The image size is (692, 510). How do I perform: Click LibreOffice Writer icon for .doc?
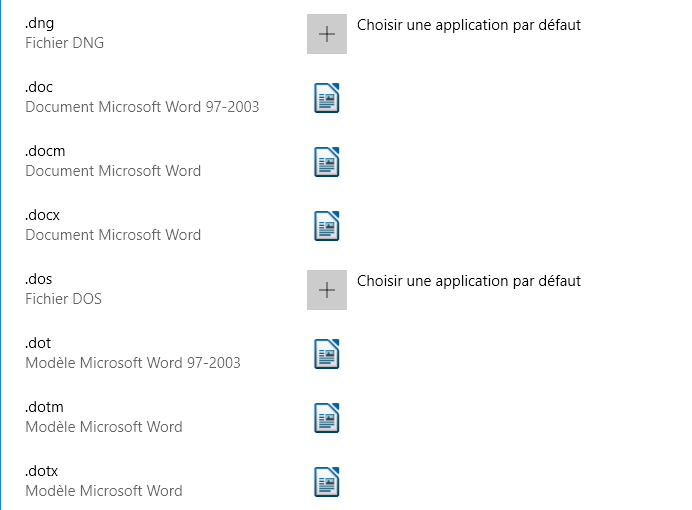coord(327,98)
